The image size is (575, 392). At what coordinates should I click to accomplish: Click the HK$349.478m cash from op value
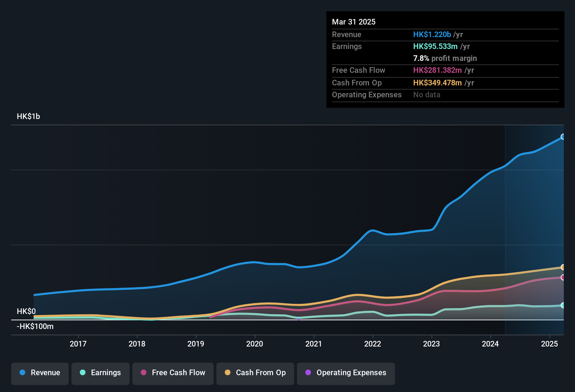point(437,83)
